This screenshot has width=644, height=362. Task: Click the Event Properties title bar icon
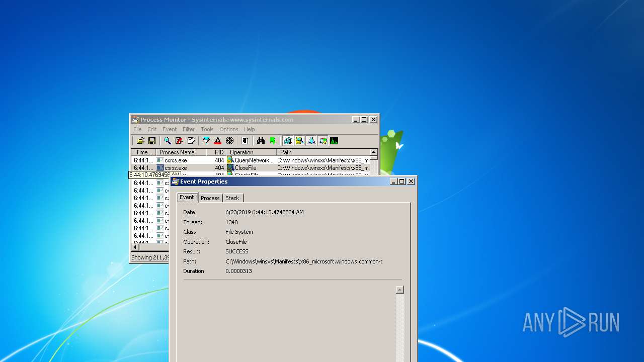pyautogui.click(x=176, y=182)
